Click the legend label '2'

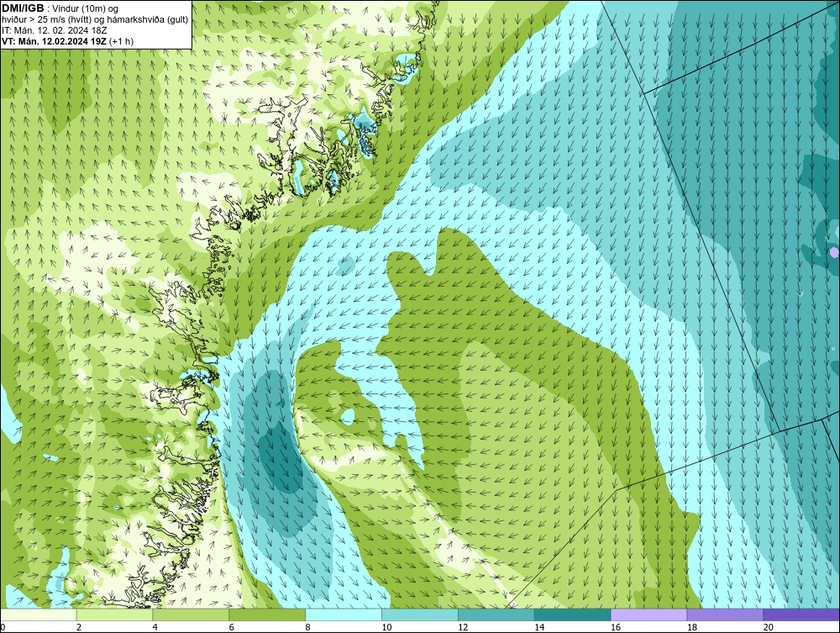(x=79, y=627)
